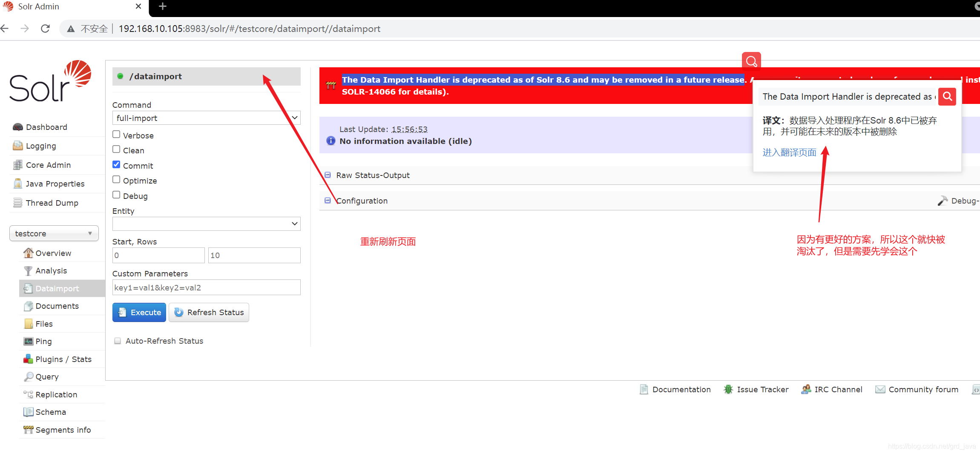980x454 pixels.
Task: Open a new browser tab with plus
Action: (162, 6)
